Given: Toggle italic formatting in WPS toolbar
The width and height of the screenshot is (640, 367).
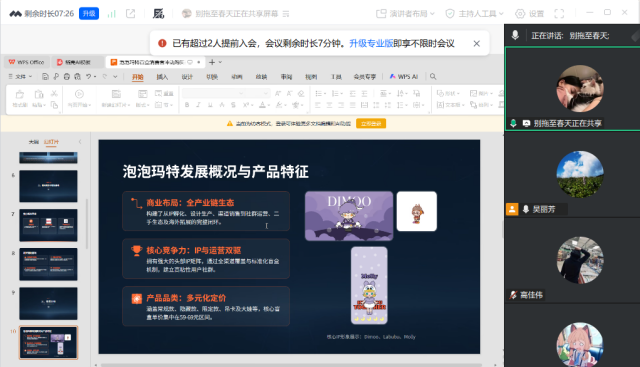Looking at the screenshot, I should (x=198, y=105).
